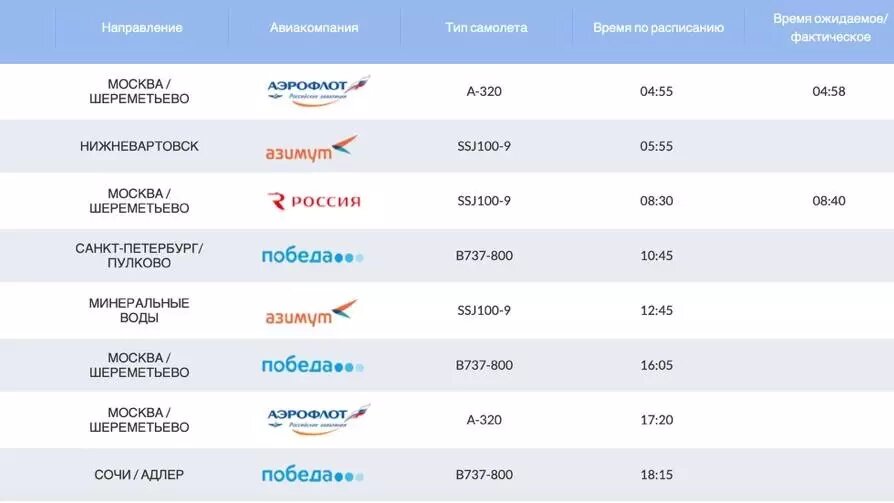Click the Победа logo for the 16:05 flight
Image resolution: width=894 pixels, height=503 pixels.
312,366
